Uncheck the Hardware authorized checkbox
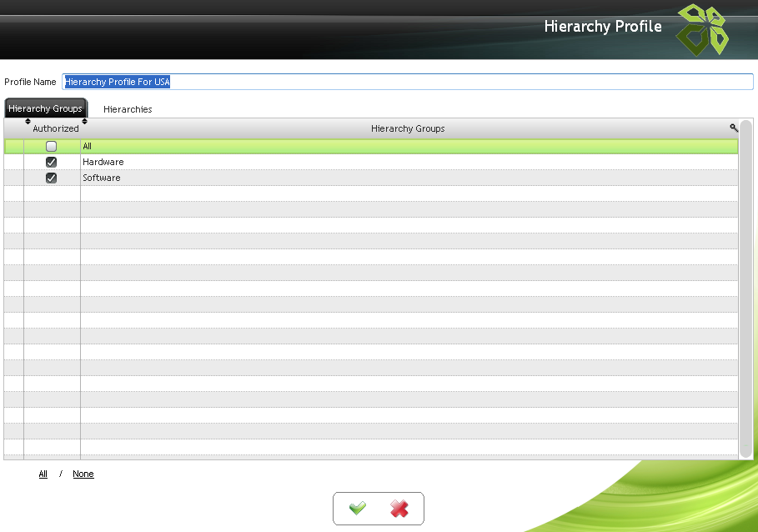758x532 pixels. pos(51,162)
